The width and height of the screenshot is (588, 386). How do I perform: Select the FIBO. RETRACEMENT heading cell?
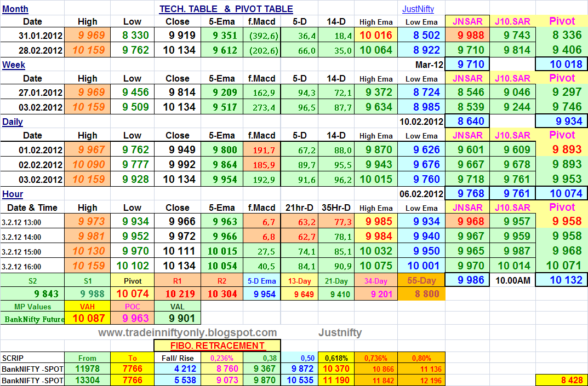tap(217, 345)
